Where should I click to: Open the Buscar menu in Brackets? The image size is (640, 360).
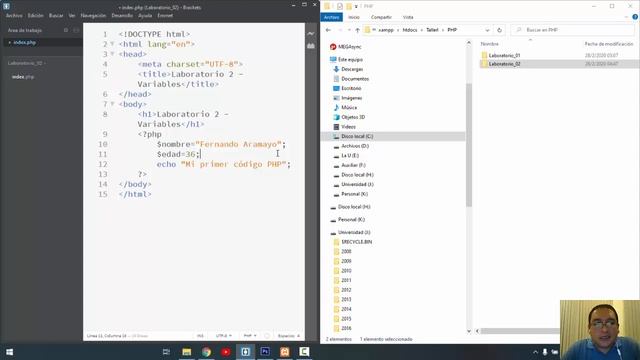pyautogui.click(x=56, y=16)
